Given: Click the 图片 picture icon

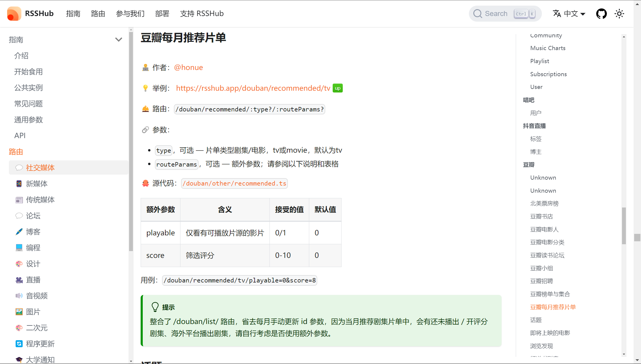Looking at the screenshot, I should pos(19,312).
